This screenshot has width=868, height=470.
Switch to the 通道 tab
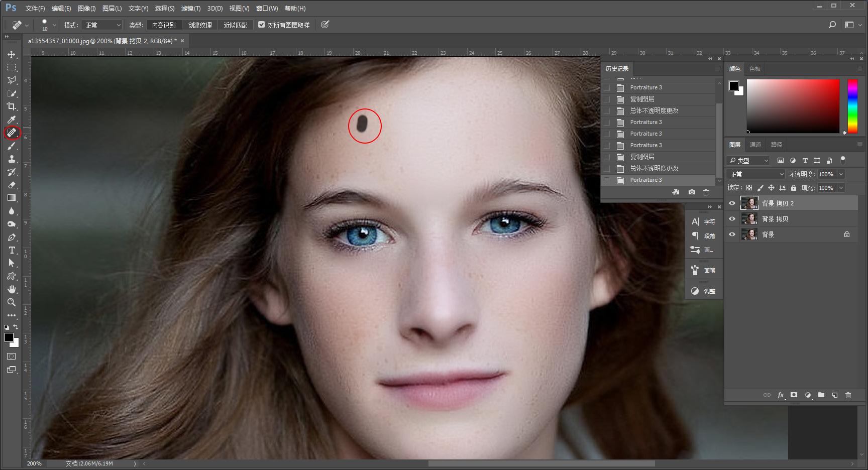(x=755, y=145)
